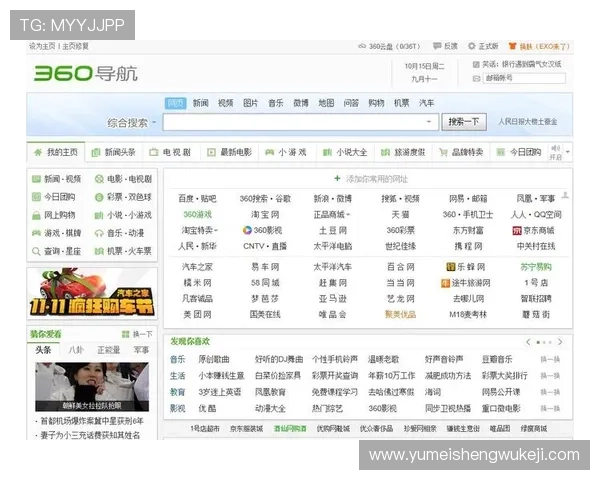This screenshot has width=600, height=480.
Task: Expand the channel bar dropdown arrow after 今日团购
Action: [x=568, y=152]
